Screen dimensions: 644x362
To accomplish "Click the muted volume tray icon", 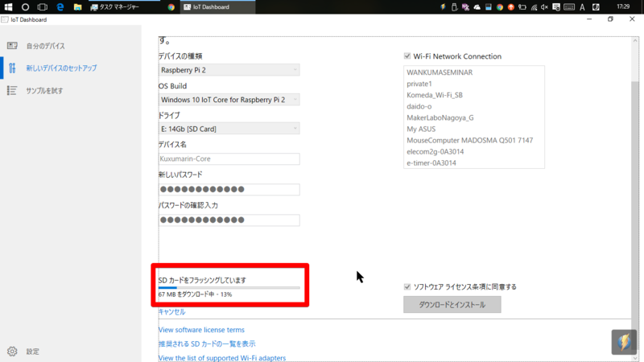I will tap(545, 6).
